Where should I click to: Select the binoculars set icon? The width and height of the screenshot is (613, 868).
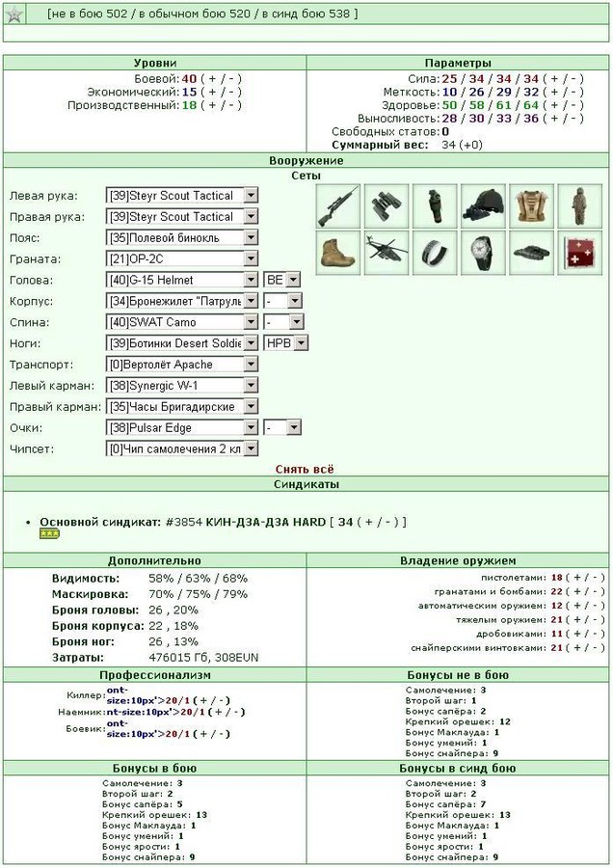pos(386,206)
